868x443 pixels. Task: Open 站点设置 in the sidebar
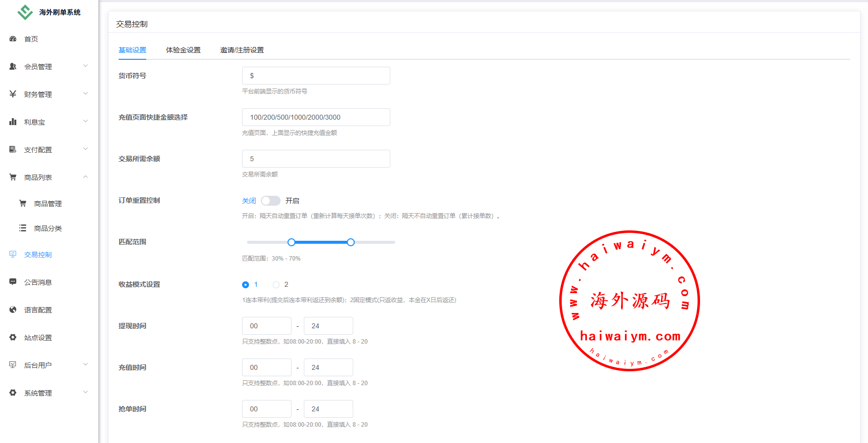[38, 338]
